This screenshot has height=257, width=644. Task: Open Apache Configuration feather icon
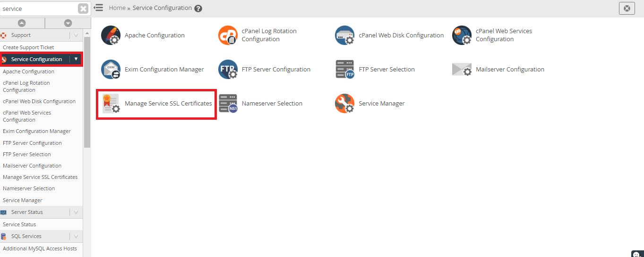[x=111, y=35]
